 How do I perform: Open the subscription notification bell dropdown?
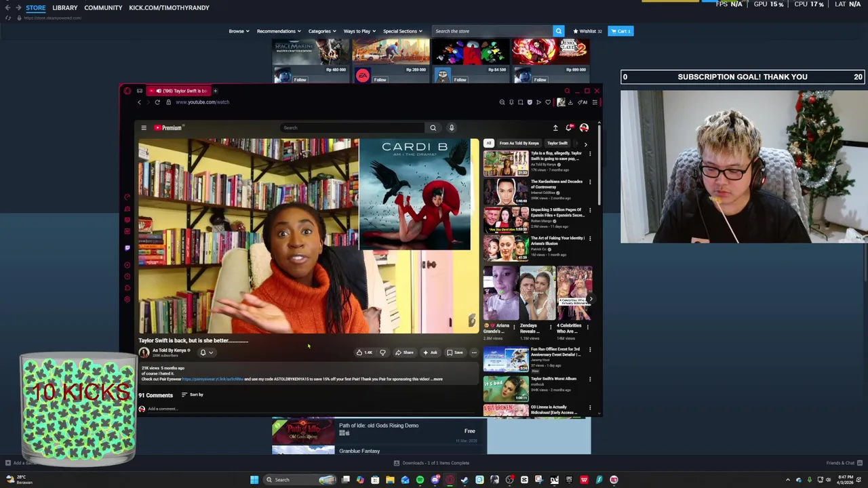coord(206,352)
